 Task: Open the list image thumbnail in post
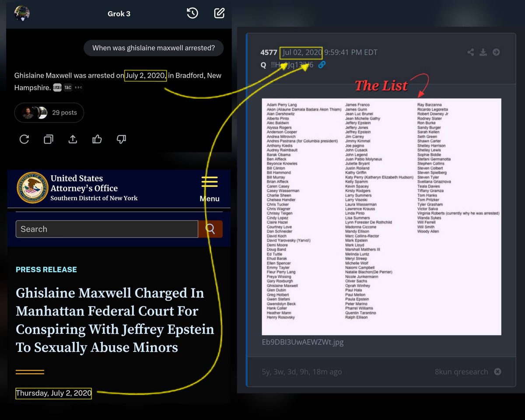pyautogui.click(x=381, y=217)
